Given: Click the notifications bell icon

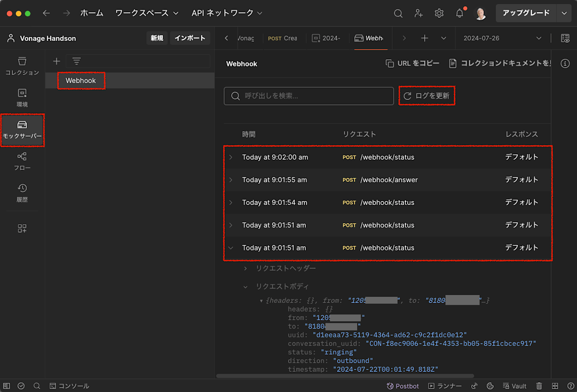Looking at the screenshot, I should point(460,13).
